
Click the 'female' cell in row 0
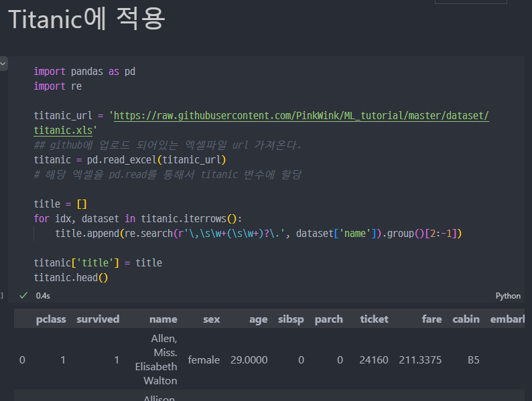(204, 360)
